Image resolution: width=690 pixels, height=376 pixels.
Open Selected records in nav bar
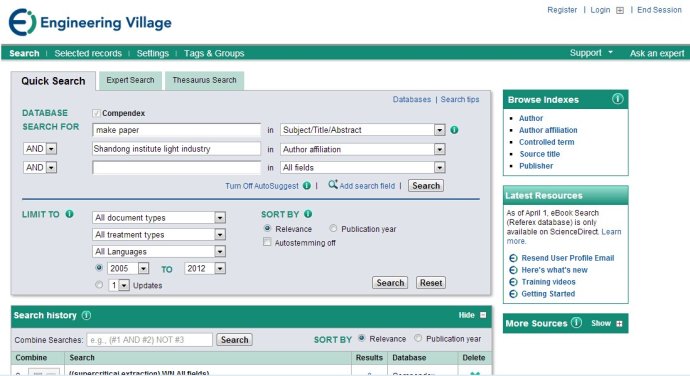point(88,53)
